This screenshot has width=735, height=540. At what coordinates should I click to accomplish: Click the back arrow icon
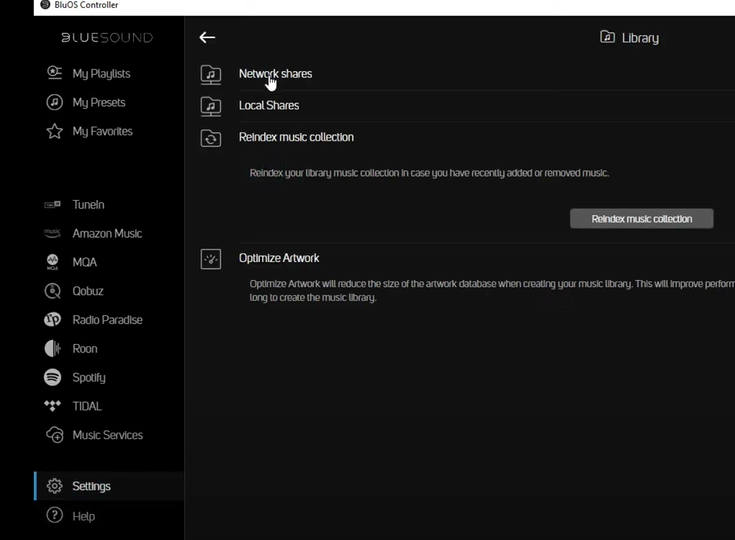point(207,38)
